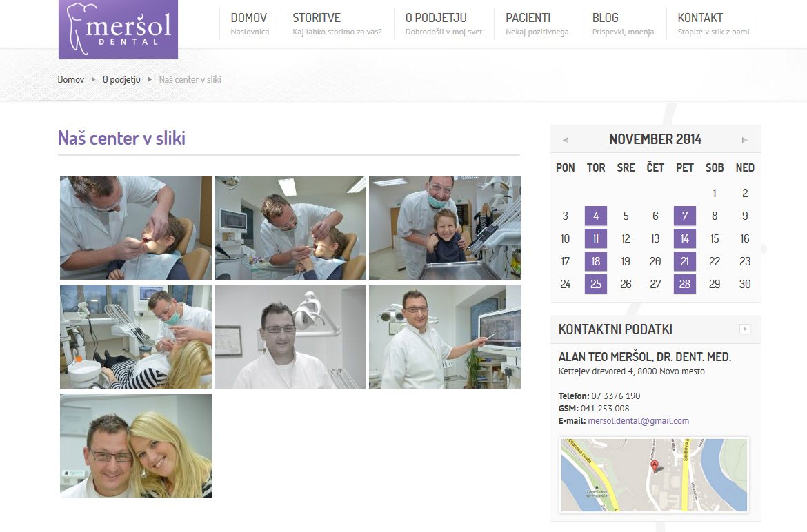Screen dimensions: 807x532
Task: Open the first gallery photo of dentist treating child
Action: (136, 228)
